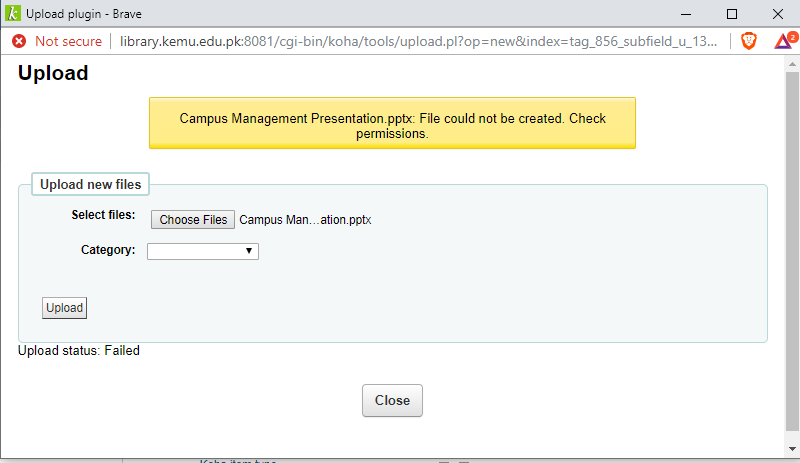Click the yellow file creation error message

tap(392, 125)
